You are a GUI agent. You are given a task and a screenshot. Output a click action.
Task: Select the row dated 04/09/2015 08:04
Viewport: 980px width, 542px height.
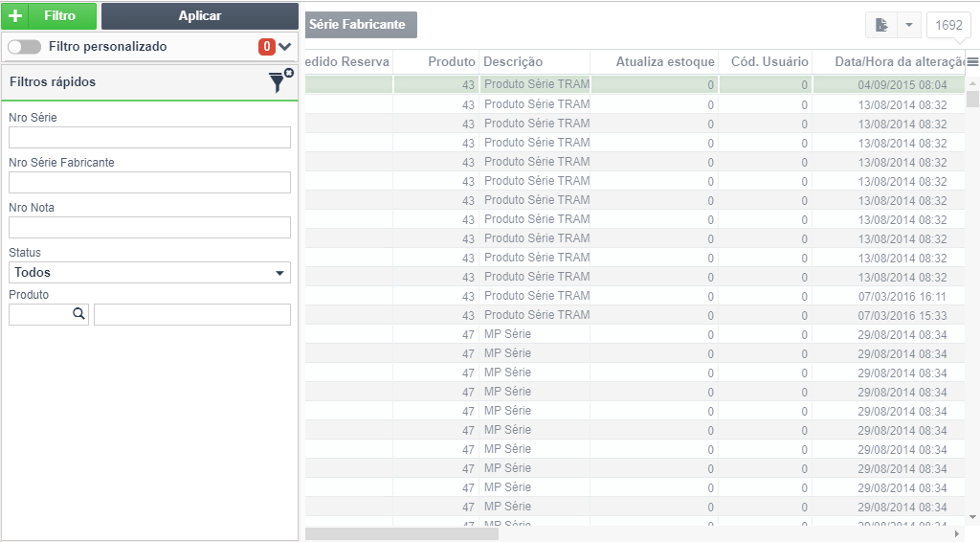(635, 84)
